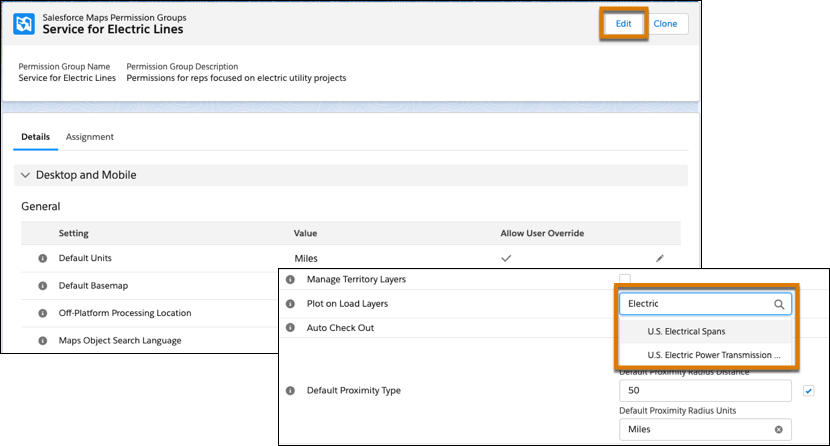Click the Permission Group Description text
Viewport: 830px width, 446px height.
pos(236,78)
